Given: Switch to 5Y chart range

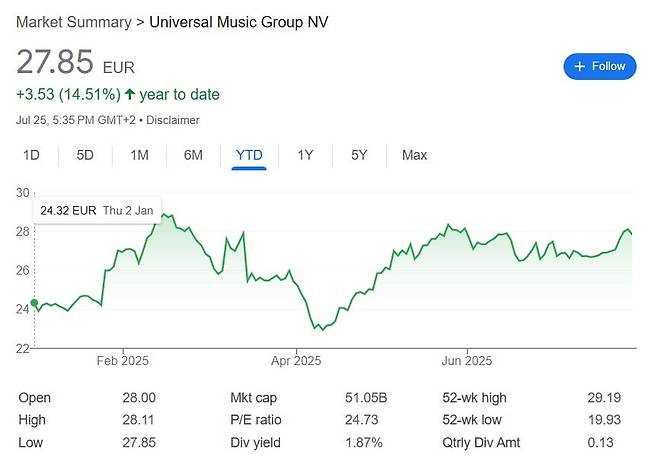Looking at the screenshot, I should (x=359, y=155).
